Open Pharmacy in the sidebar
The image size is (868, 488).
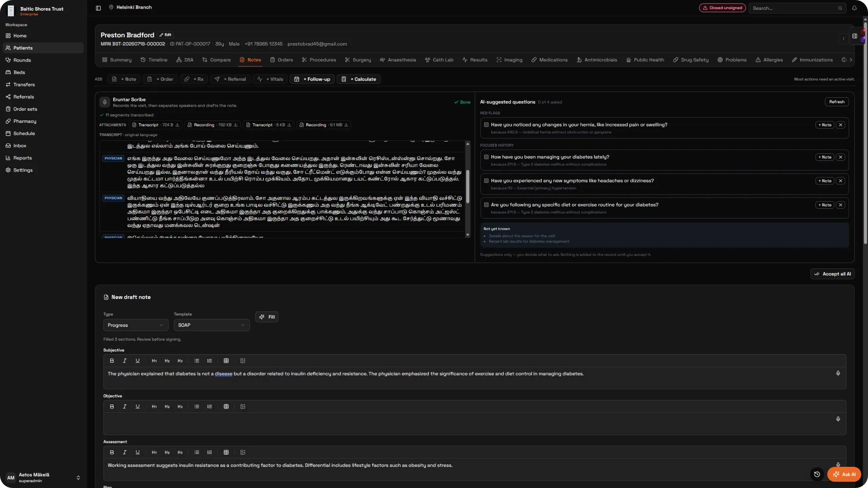(43, 121)
